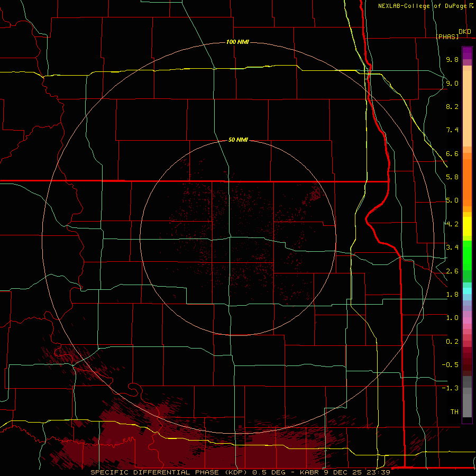
Task: Pick the orange segment of color bar
Action: (467, 182)
